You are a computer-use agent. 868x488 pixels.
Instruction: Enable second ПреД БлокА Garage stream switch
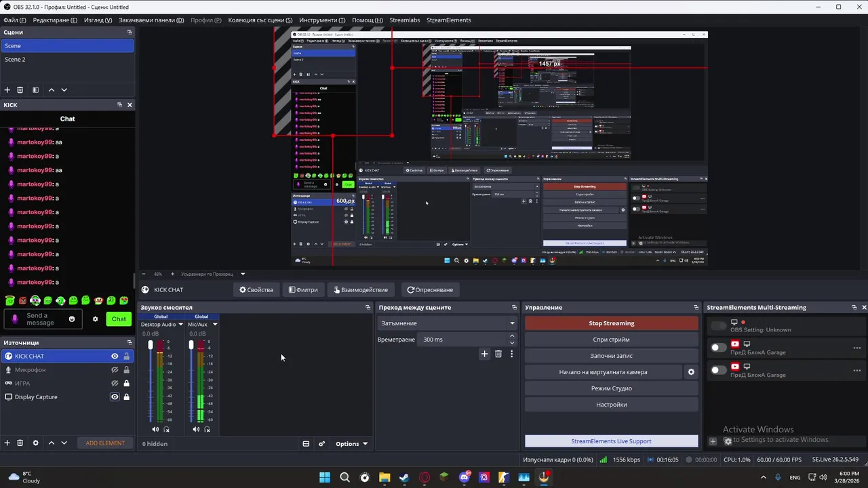[718, 370]
